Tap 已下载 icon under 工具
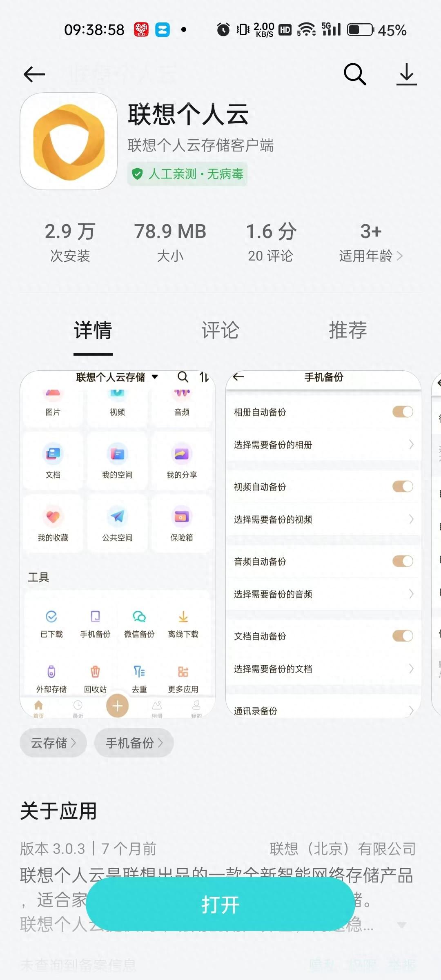441x980 pixels. coord(51,616)
